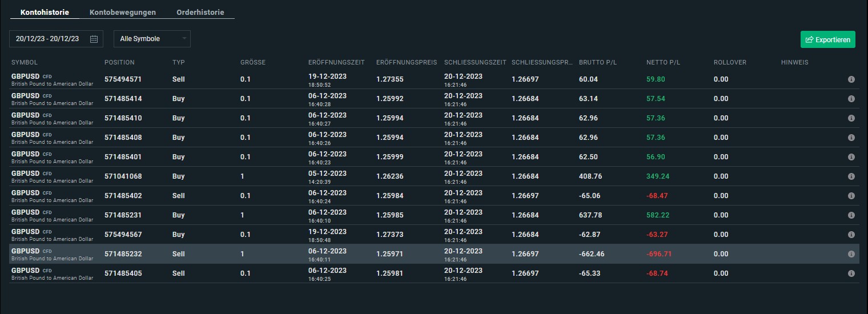The width and height of the screenshot is (868, 314).
Task: Open the Alle Symbole dropdown
Action: point(152,39)
